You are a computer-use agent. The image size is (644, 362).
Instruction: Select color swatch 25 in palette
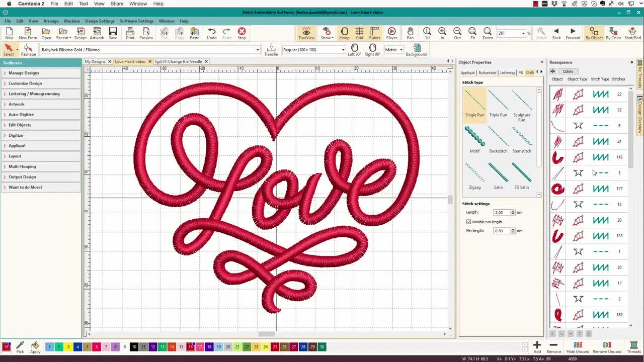[275, 347]
